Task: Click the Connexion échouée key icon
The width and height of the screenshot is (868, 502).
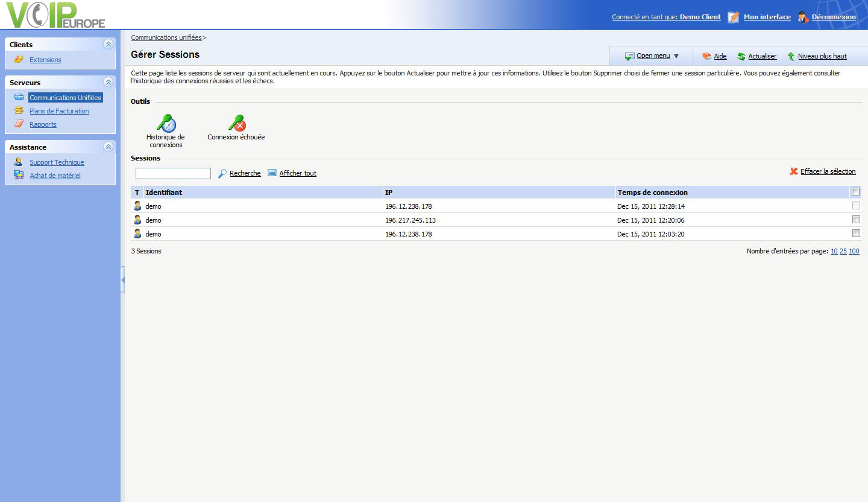Action: pyautogui.click(x=236, y=123)
